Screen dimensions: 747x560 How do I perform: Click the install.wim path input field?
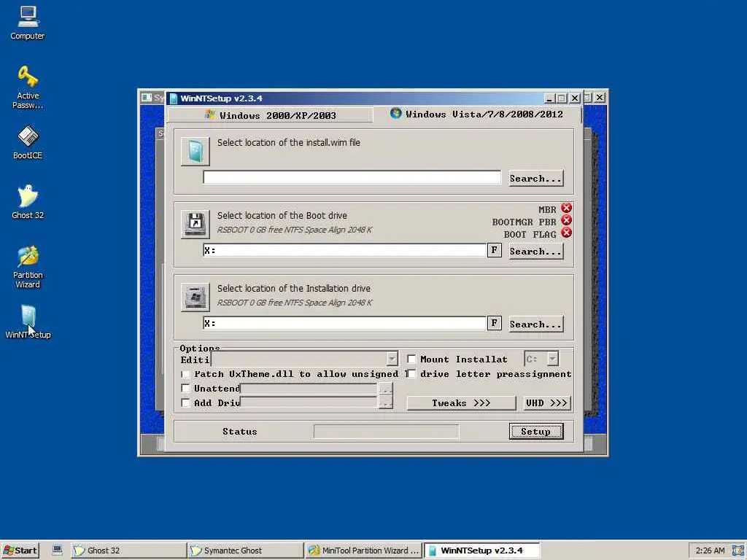tap(352, 177)
